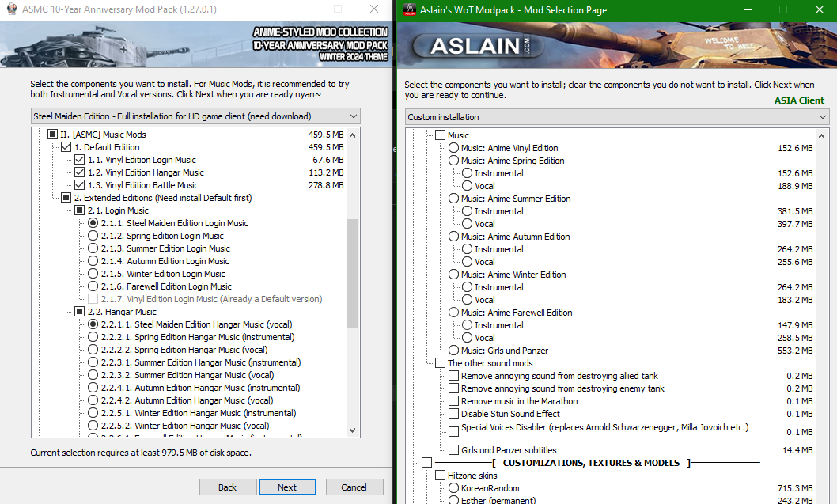The height and width of the screenshot is (504, 837).
Task: Select 2.2.4.1. Autumn Edition Hangar Music (instrumental)
Action: tap(93, 388)
